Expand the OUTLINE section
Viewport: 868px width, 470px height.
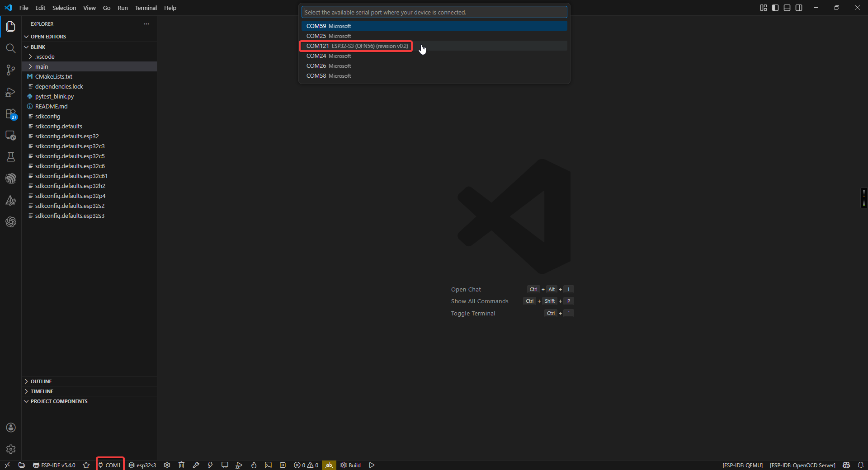[89, 381]
